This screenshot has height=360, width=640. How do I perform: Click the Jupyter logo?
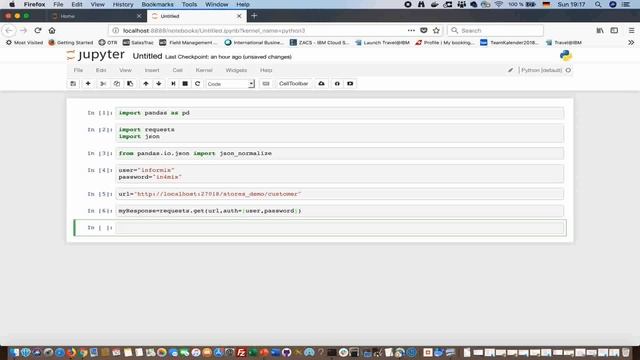point(96,55)
